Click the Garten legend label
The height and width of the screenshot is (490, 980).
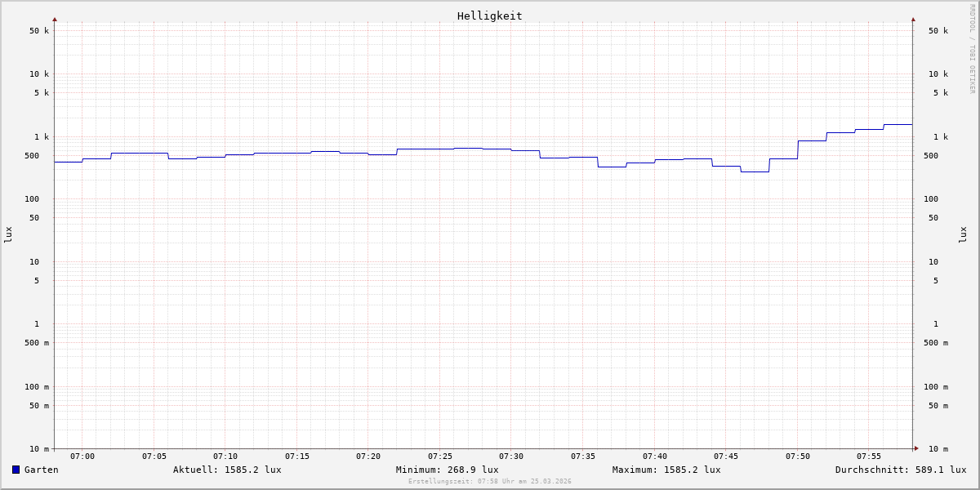[41, 470]
